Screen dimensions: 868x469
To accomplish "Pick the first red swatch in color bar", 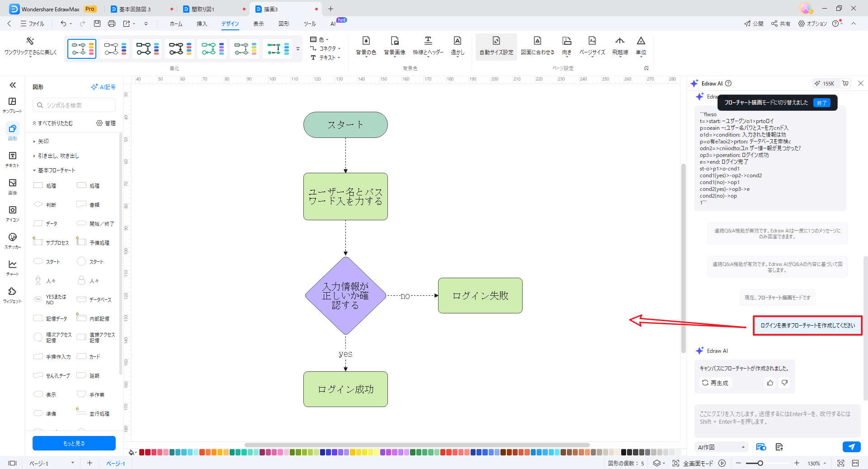I will tap(142, 452).
